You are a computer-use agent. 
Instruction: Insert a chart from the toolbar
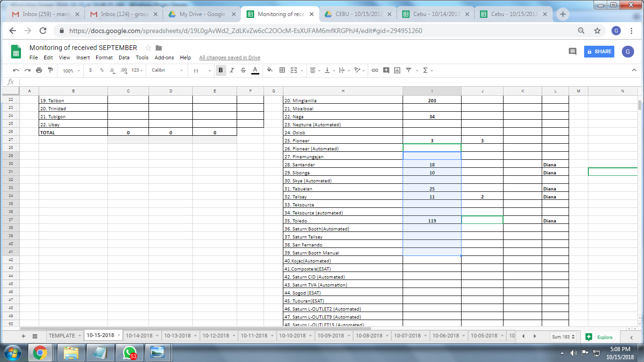tap(397, 70)
